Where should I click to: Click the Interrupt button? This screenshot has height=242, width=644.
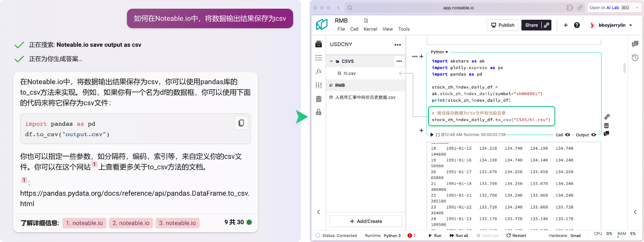coord(488,236)
